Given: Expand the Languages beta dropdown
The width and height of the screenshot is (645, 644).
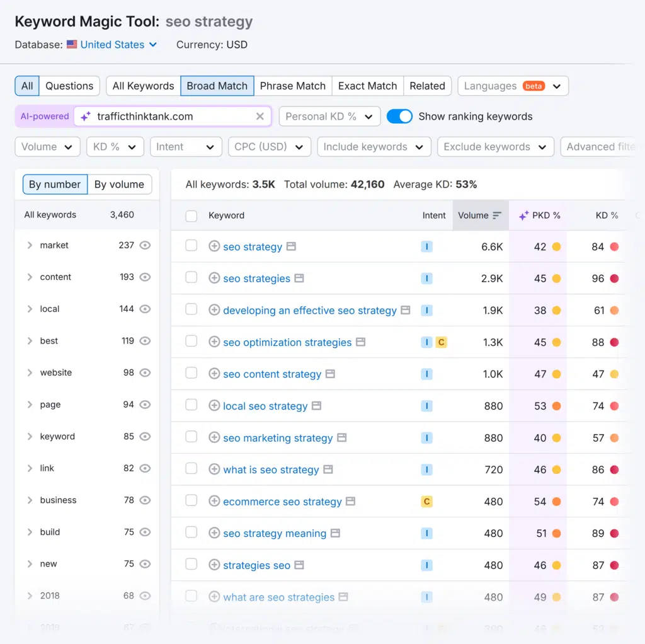Looking at the screenshot, I should [513, 86].
